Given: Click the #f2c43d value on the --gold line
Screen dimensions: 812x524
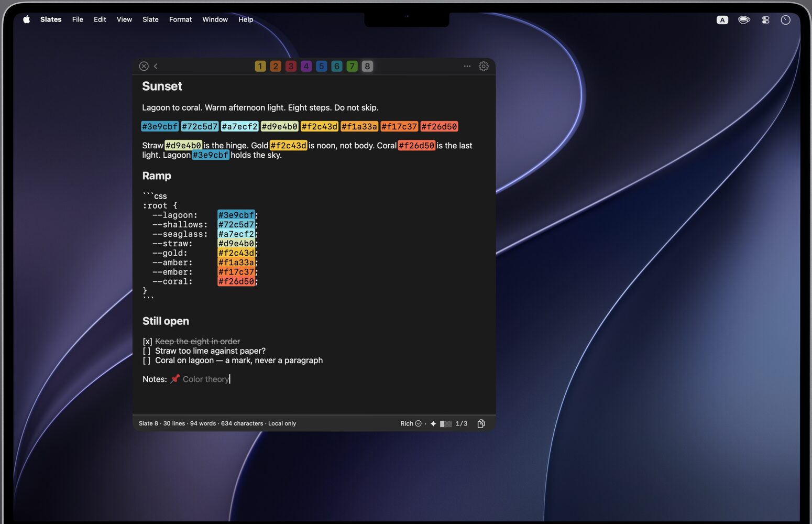Looking at the screenshot, I should [x=236, y=253].
